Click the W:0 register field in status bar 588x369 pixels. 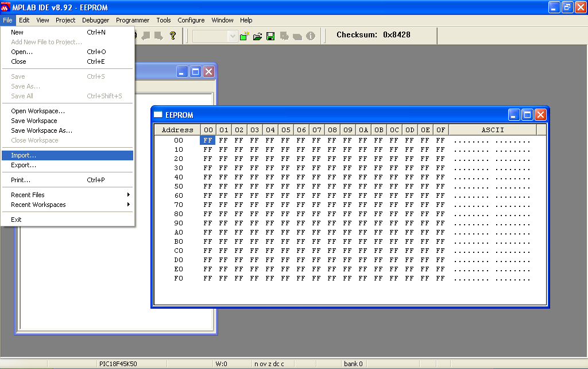[x=223, y=363]
